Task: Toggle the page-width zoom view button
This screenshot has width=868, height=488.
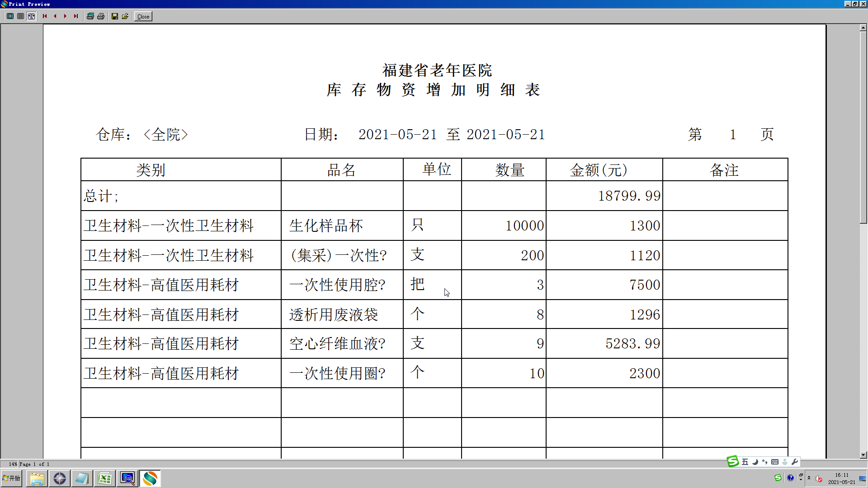Action: point(31,16)
